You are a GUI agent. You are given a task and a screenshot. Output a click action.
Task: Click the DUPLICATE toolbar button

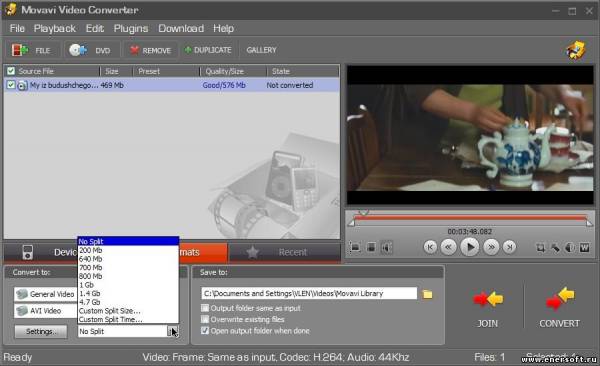[208, 50]
